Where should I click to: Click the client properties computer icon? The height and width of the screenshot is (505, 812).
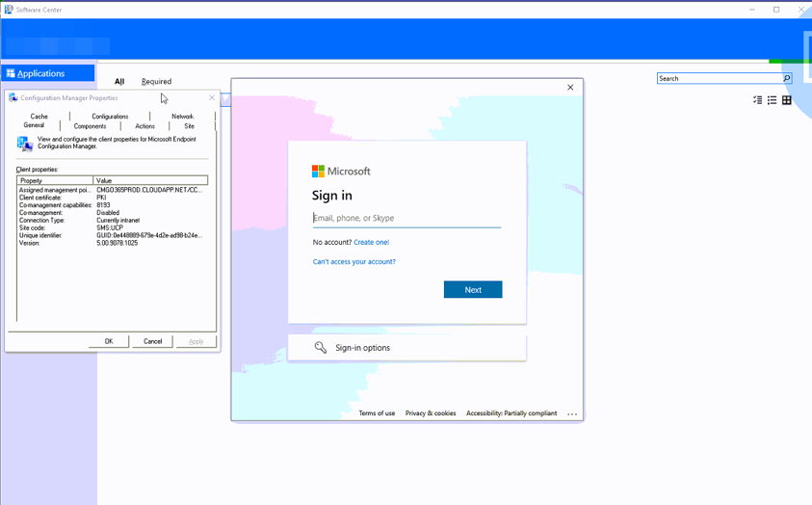click(25, 144)
